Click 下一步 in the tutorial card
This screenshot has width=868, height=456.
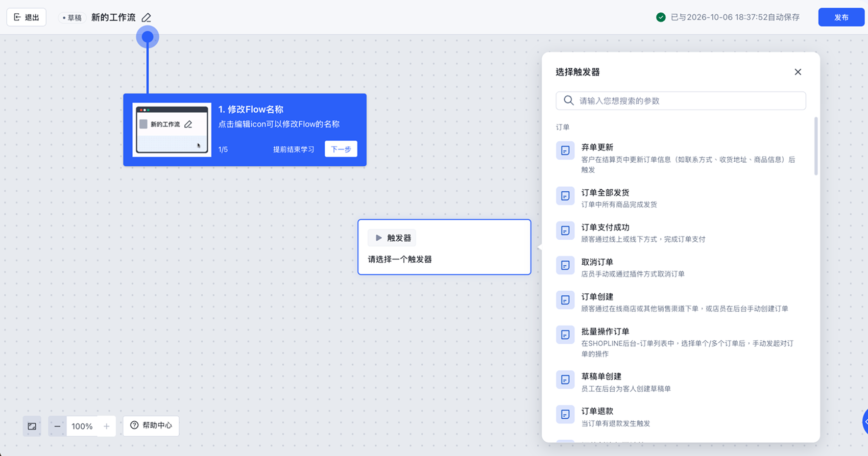341,149
